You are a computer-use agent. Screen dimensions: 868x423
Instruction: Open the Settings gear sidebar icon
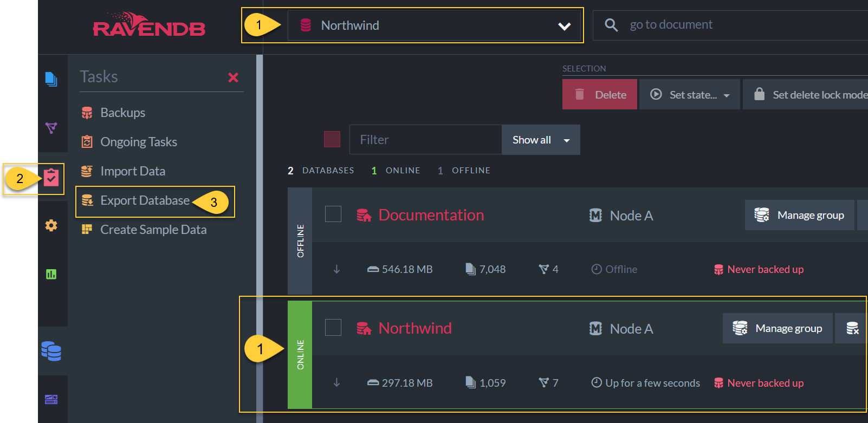pos(51,225)
